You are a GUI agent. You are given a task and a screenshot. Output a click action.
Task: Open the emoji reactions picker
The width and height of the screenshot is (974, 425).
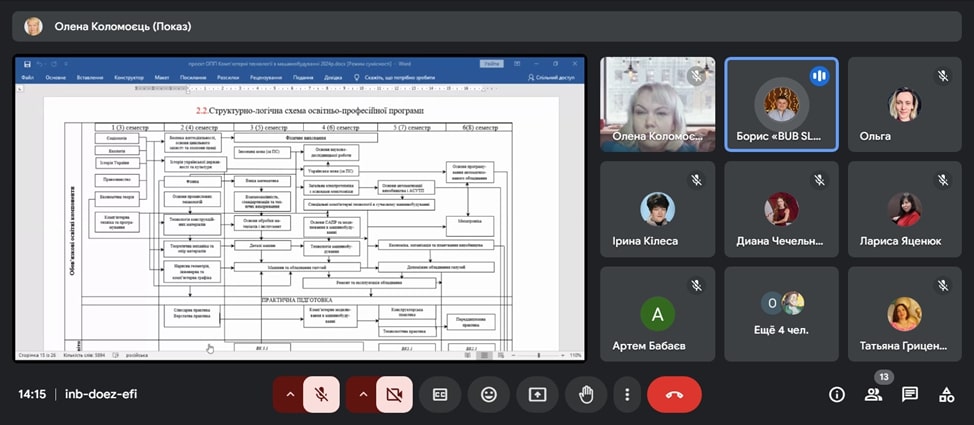(489, 395)
